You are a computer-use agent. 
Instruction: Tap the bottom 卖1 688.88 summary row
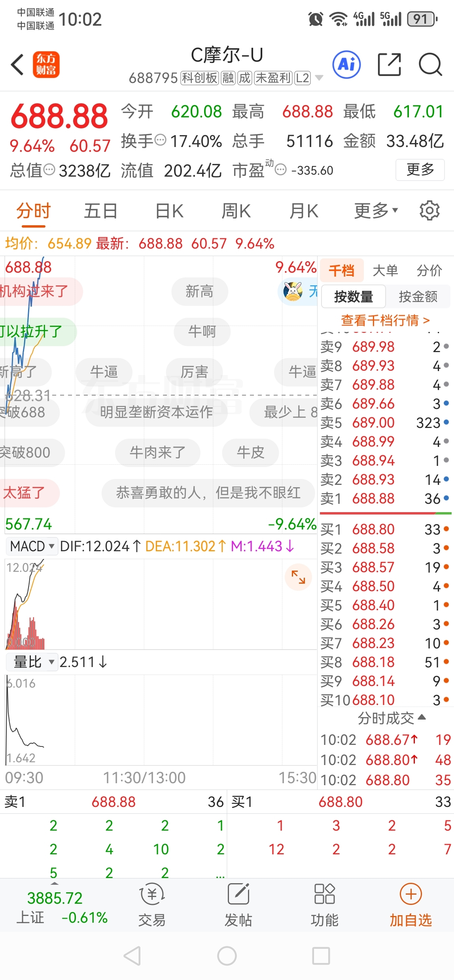click(x=114, y=802)
